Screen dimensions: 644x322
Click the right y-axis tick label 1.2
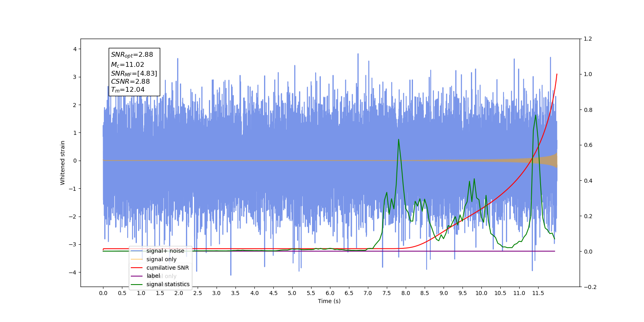[588, 39]
